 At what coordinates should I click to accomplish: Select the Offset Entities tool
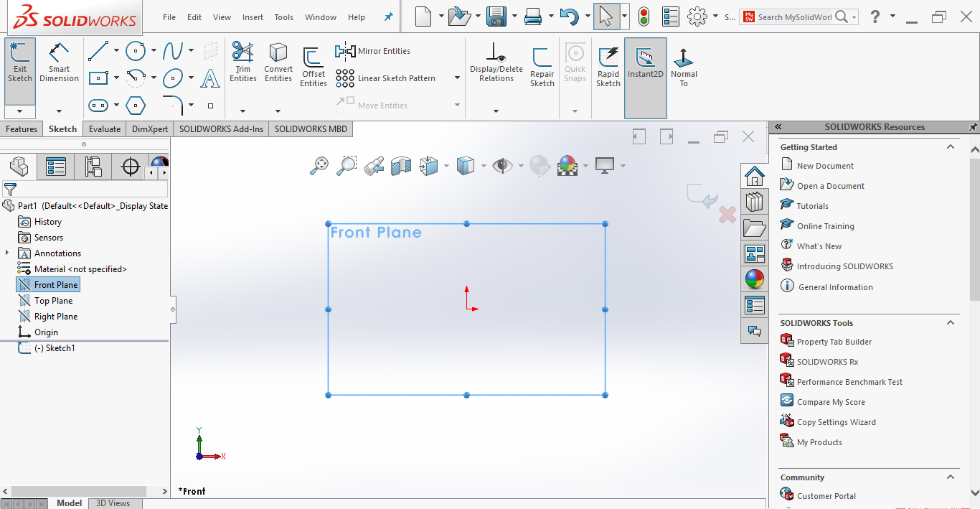[x=313, y=63]
